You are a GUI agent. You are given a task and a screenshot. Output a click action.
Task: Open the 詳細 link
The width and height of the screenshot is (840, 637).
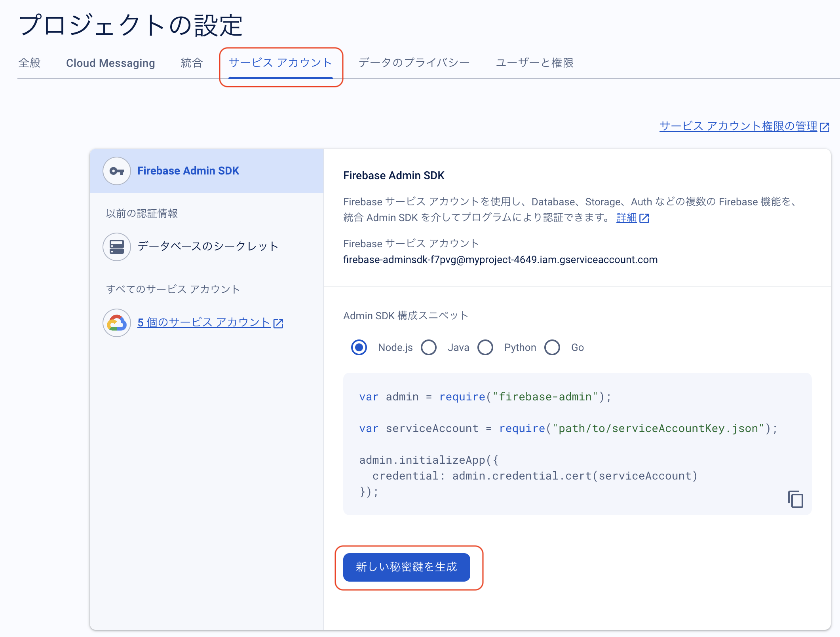click(x=627, y=218)
